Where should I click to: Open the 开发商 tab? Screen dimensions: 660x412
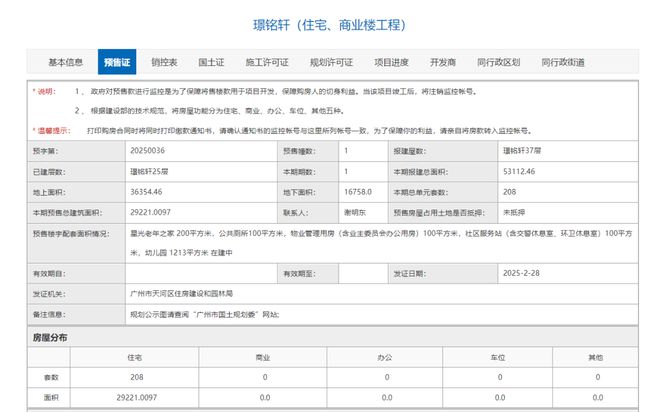pos(443,62)
